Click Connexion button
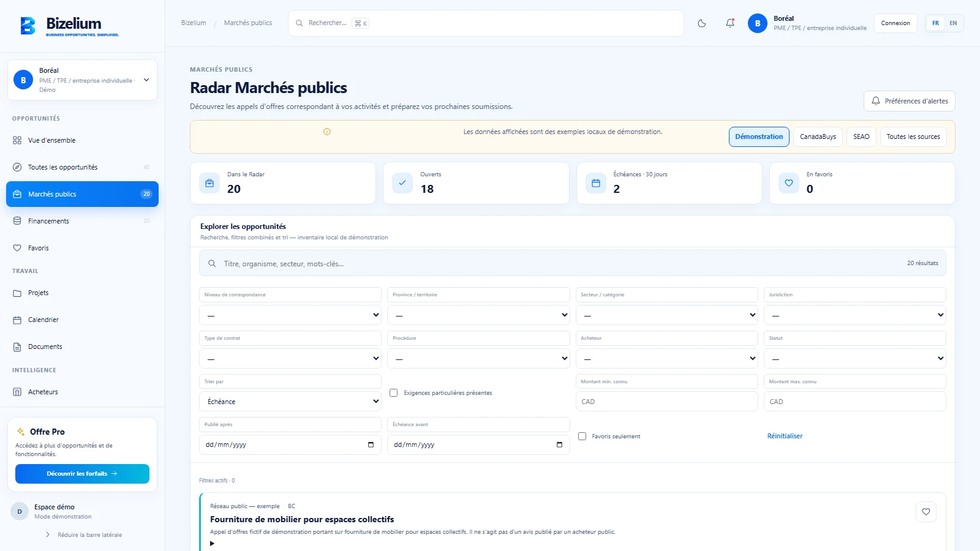 point(895,23)
